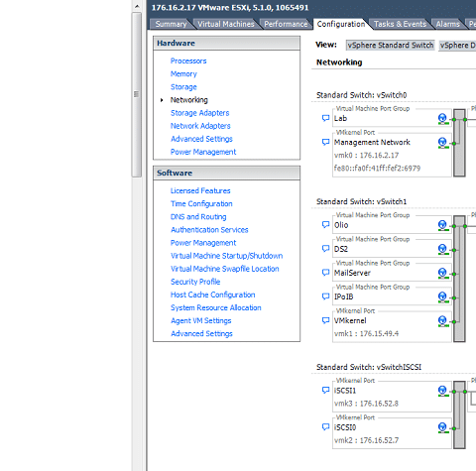The height and width of the screenshot is (471, 476).
Task: Click the DS2 port group globe icon
Action: pos(443,249)
